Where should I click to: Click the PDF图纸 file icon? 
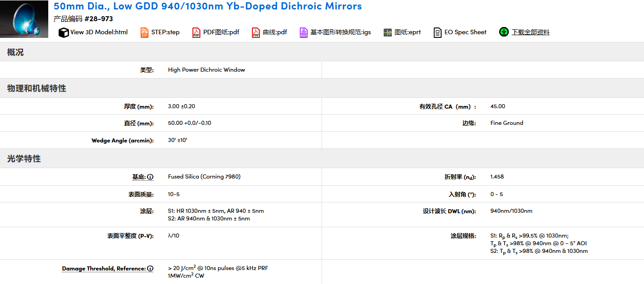click(196, 32)
